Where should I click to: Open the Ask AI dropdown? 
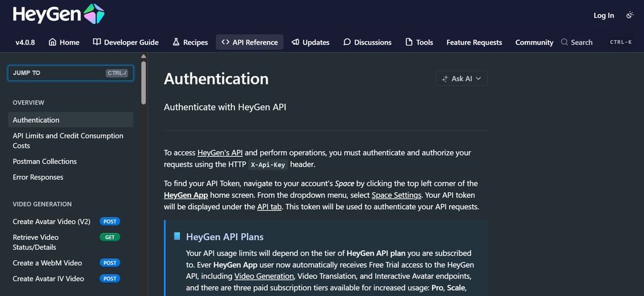pos(462,79)
